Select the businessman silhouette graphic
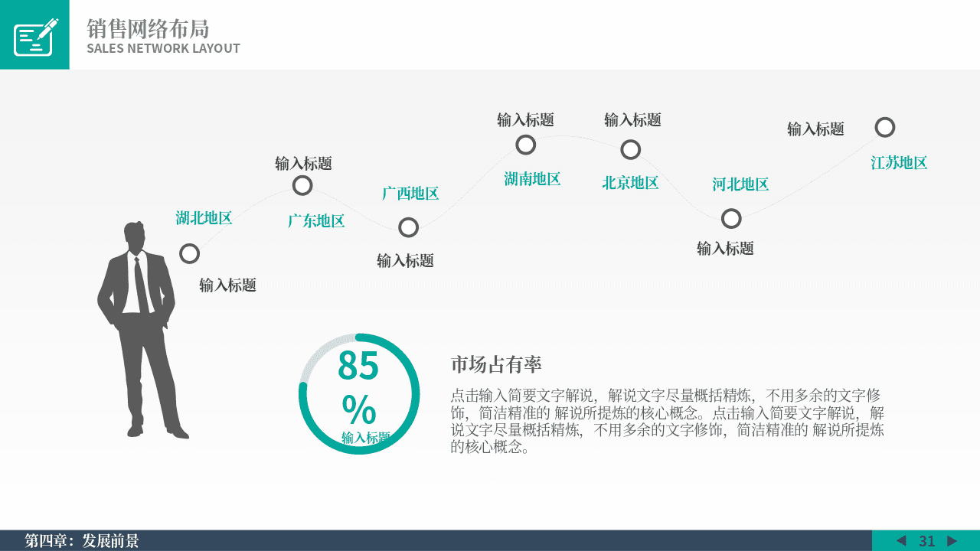This screenshot has width=980, height=551. (143, 330)
